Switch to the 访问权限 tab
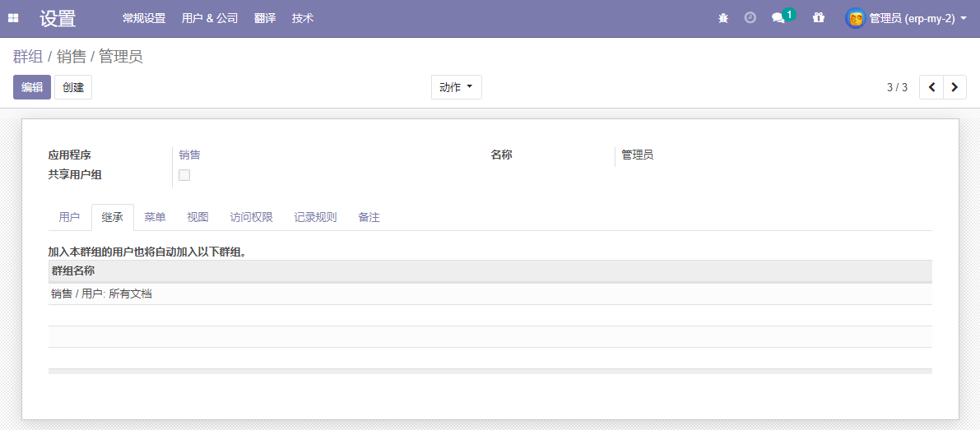Screen dimensions: 980x430 tap(251, 218)
